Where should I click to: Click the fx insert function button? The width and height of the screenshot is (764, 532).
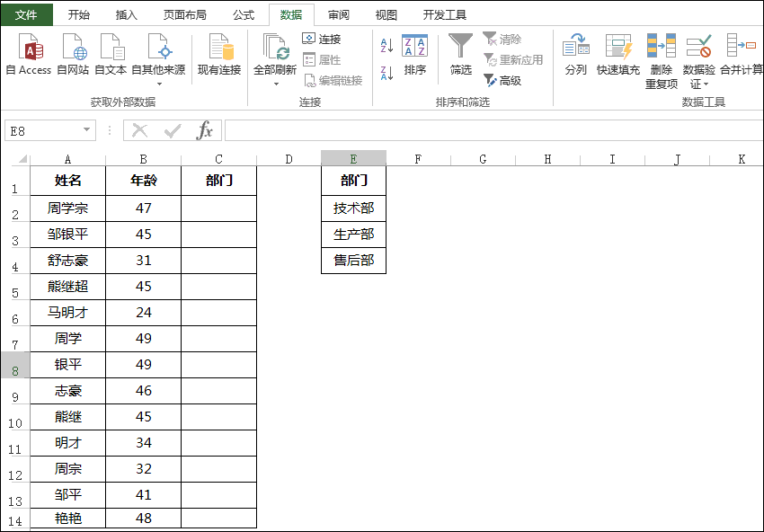pyautogui.click(x=205, y=129)
